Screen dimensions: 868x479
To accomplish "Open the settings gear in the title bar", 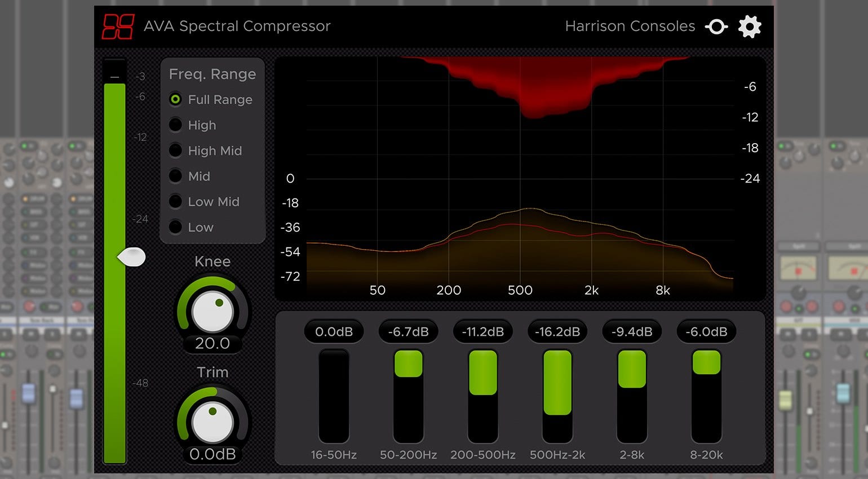I will 750,26.
